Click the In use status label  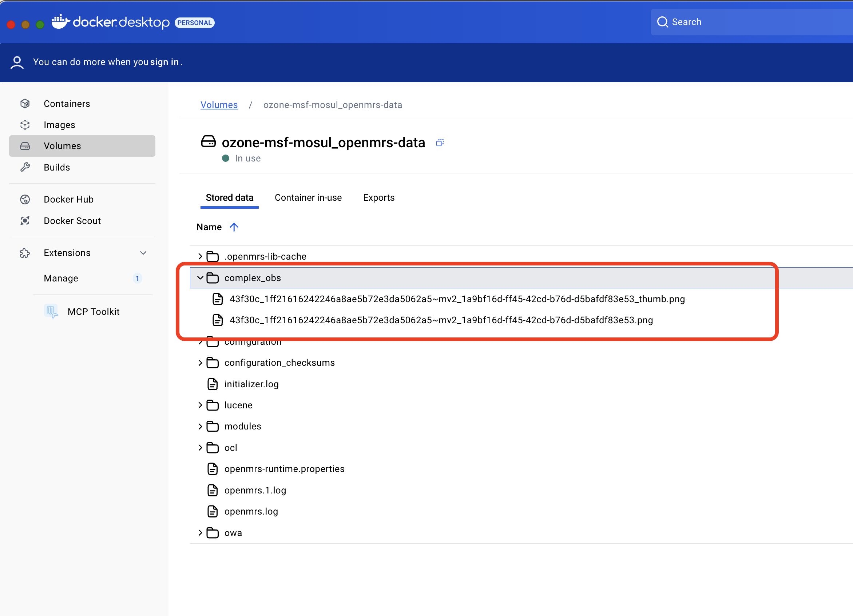click(x=247, y=158)
